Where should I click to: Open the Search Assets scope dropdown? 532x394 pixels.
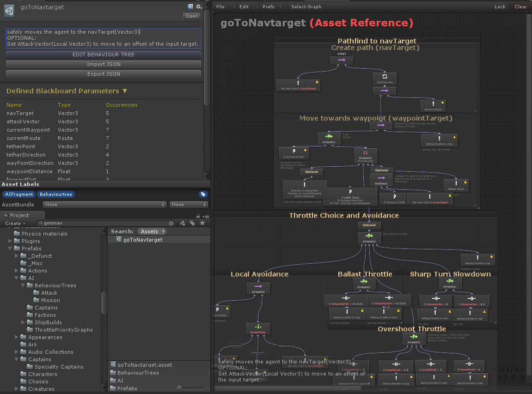[153, 231]
